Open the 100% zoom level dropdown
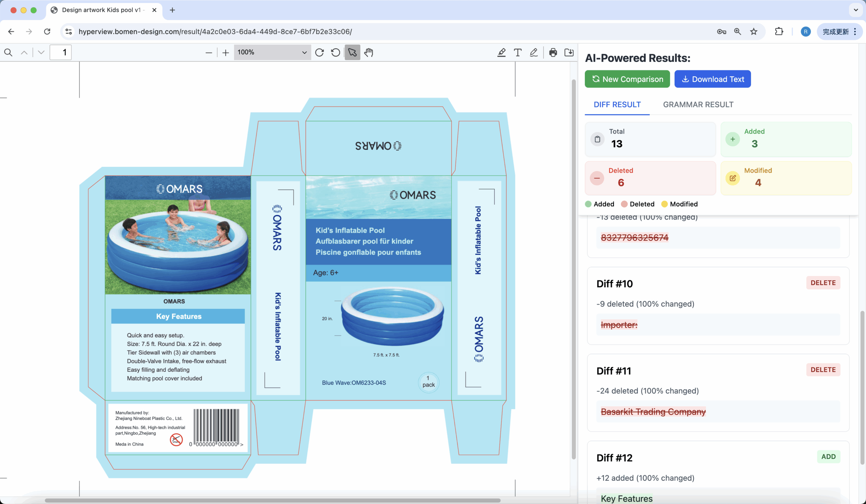This screenshot has width=866, height=504. click(x=272, y=52)
